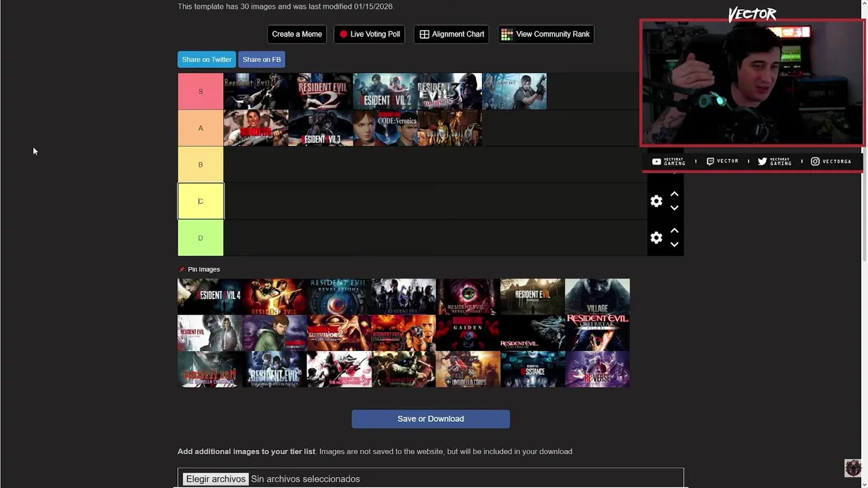Select the pink S tier label
Screen dimensions: 868x488
(x=201, y=91)
